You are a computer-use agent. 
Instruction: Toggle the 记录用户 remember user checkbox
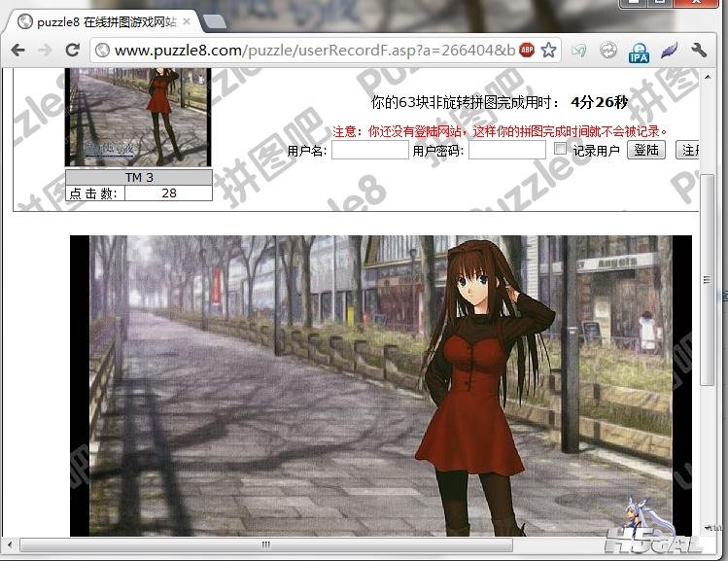pyautogui.click(x=561, y=148)
